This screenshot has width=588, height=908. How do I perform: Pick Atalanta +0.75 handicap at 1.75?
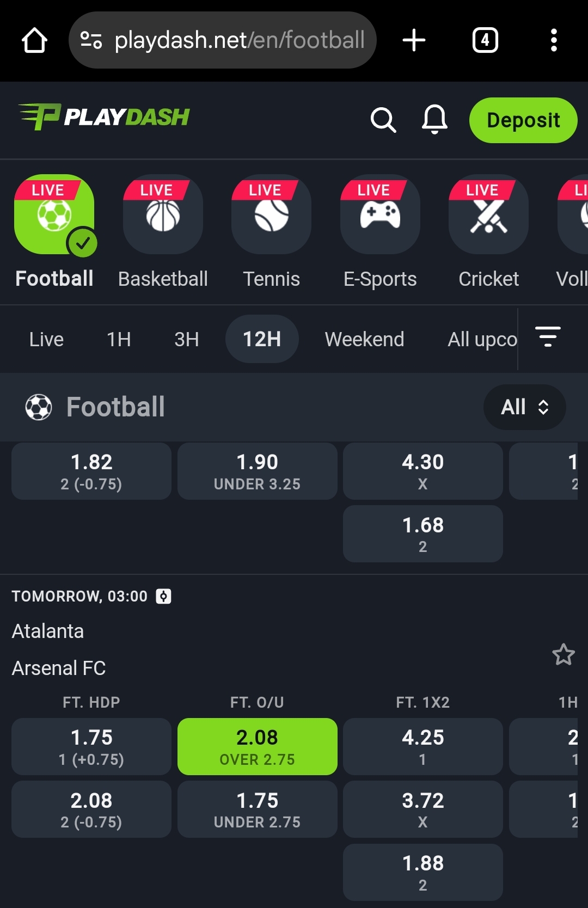[x=91, y=746]
